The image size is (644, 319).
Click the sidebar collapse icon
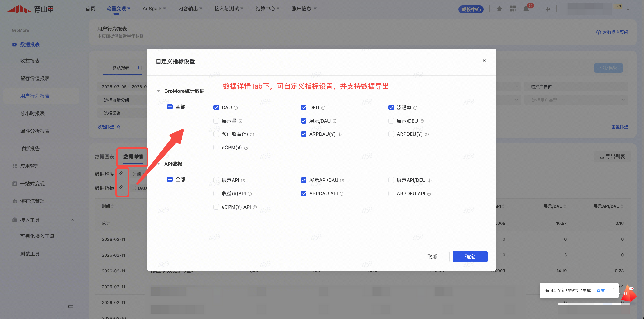click(x=70, y=307)
